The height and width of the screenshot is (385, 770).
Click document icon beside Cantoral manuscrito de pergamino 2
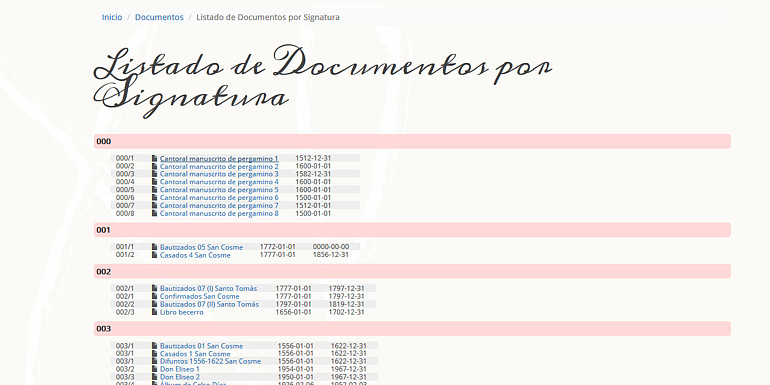click(x=155, y=166)
